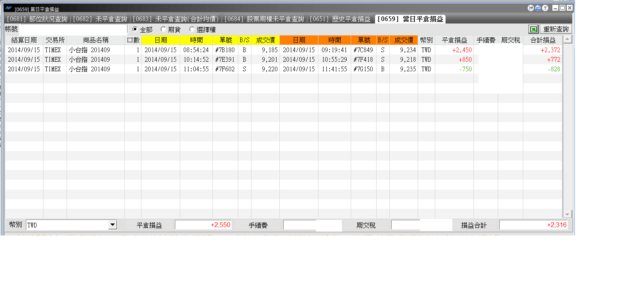Open the 幣別 TWD dropdown
The width and height of the screenshot is (644, 294).
point(113,225)
